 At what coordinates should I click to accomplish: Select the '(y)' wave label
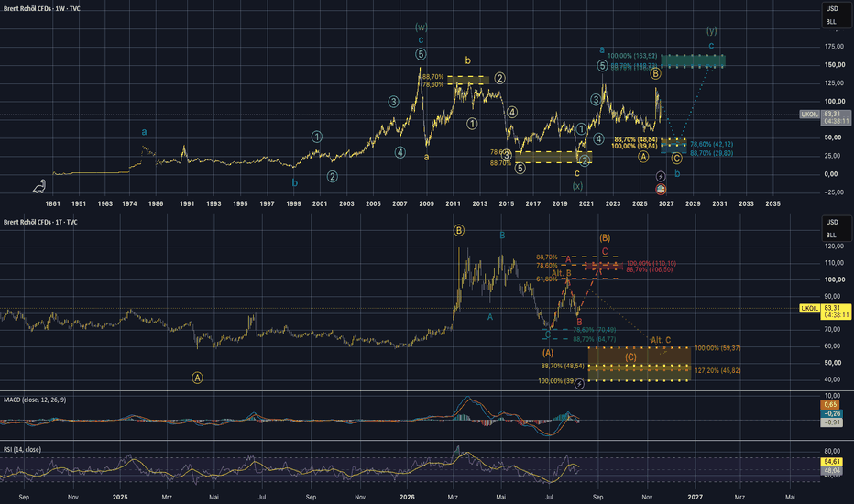pyautogui.click(x=711, y=30)
